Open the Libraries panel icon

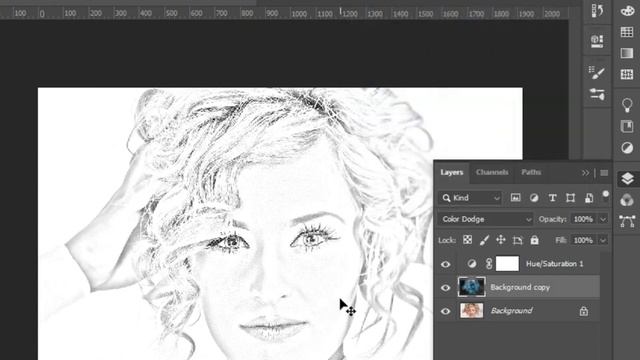[x=627, y=126]
